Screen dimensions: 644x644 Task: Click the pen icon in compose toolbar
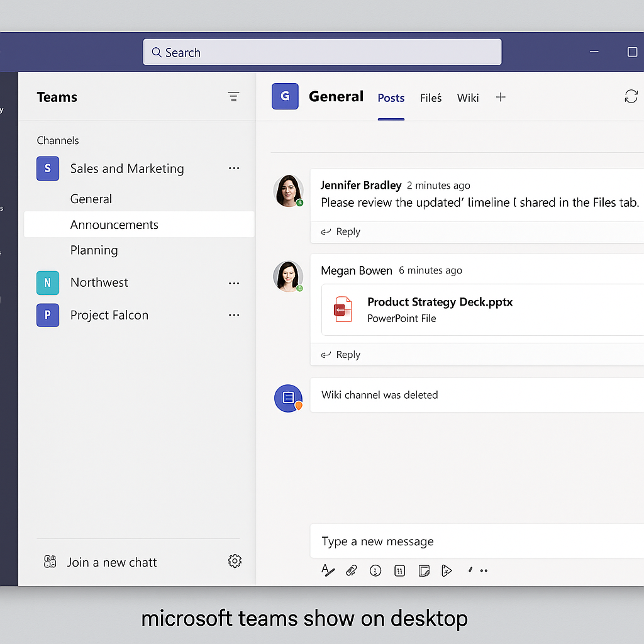click(x=470, y=569)
